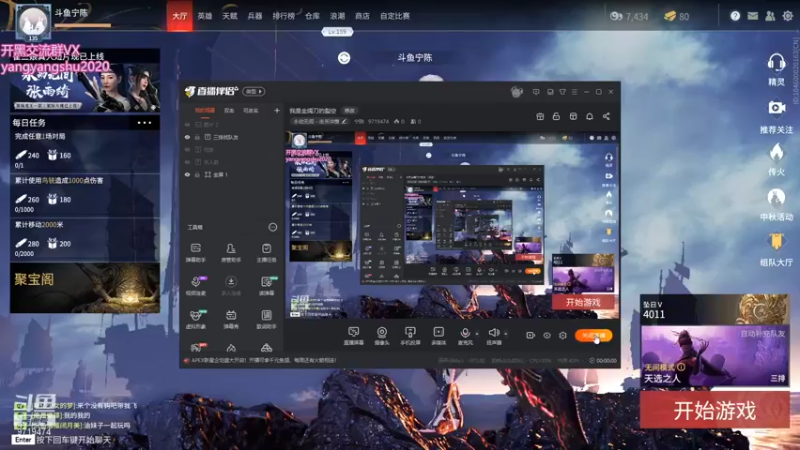
Task: Click the 修改 button beside the stream title
Action: 349,110
